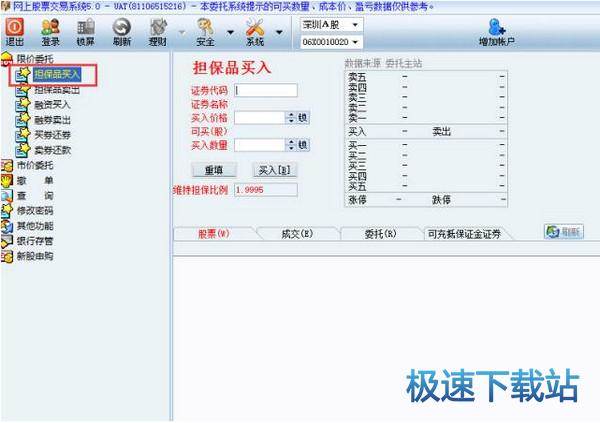Image resolution: width=600 pixels, height=423 pixels.
Task: Select 融资买入 in the sidebar
Action: coord(52,105)
